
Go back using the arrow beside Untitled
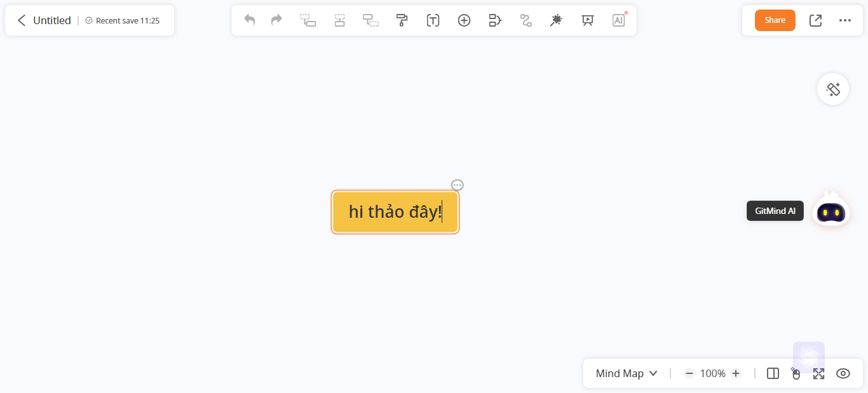pos(22,20)
